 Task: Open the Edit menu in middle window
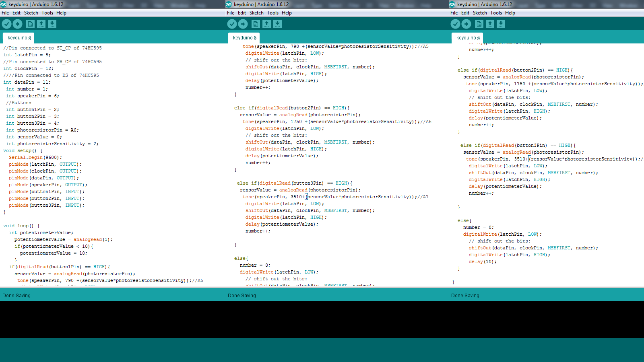coord(242,13)
